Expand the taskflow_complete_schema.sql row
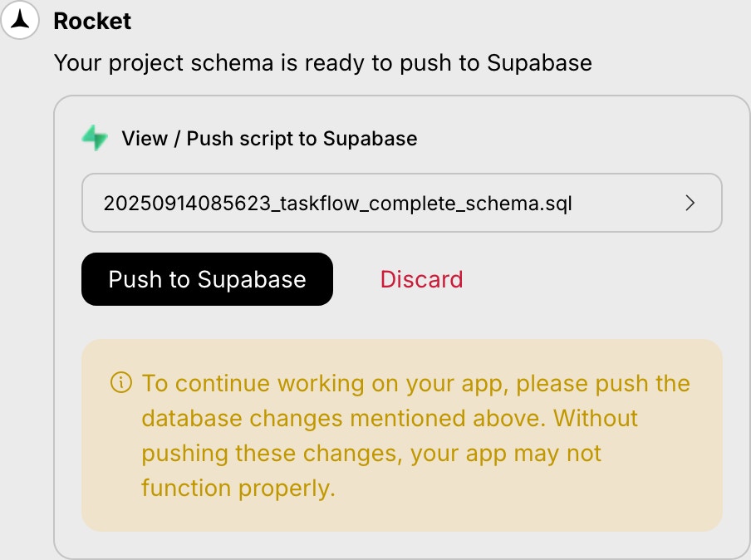The image size is (751, 560). coord(402,203)
